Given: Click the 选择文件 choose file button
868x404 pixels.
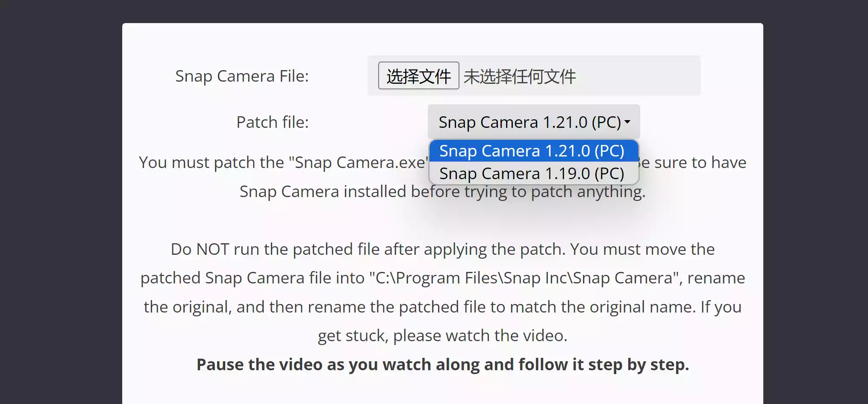Looking at the screenshot, I should click(418, 76).
